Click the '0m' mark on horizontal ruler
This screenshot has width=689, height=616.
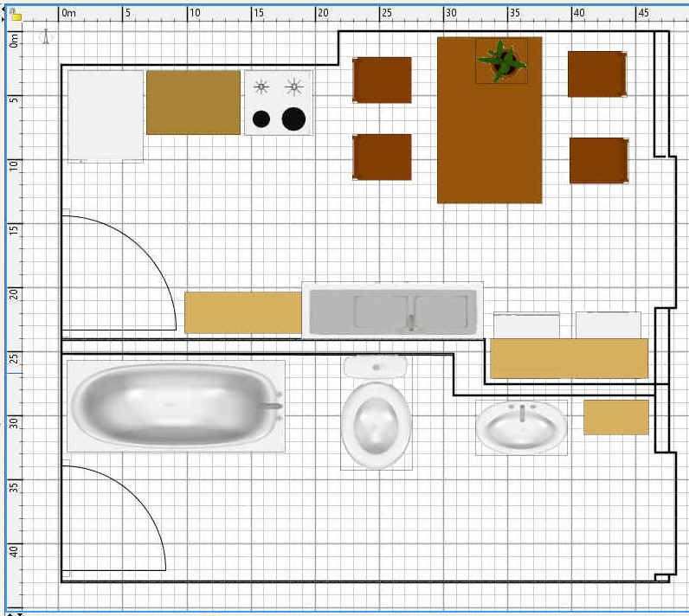coord(68,13)
